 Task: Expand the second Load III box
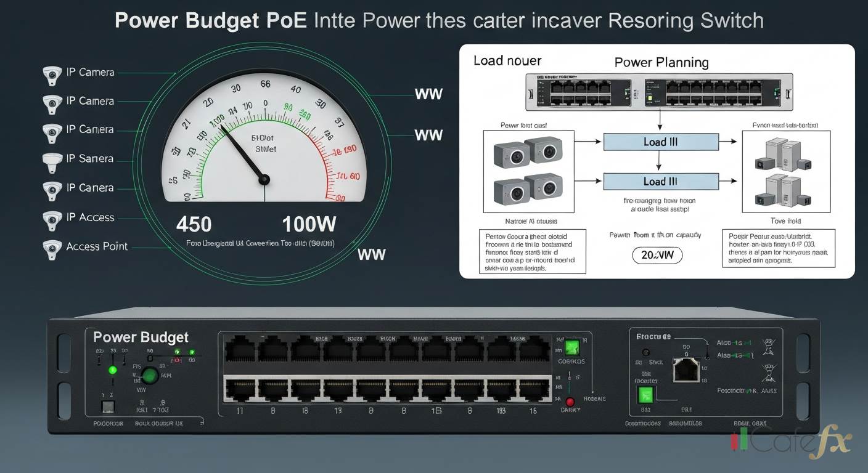pos(661,181)
